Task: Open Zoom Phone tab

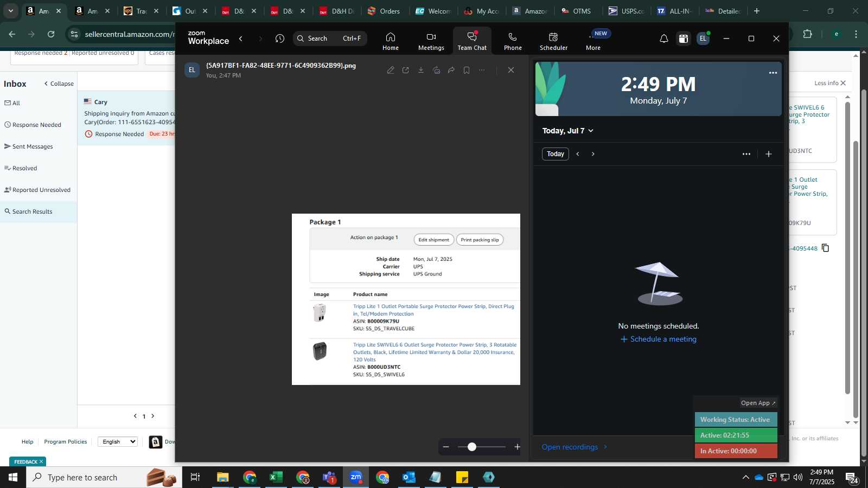Action: tap(513, 41)
